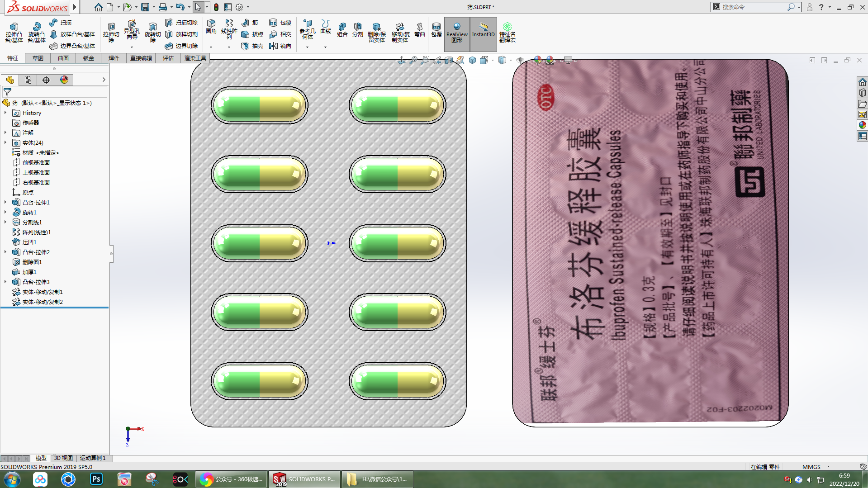Image resolution: width=868 pixels, height=488 pixels.
Task: Select the Linear Pattern (线性阵列) tool
Action: 229,29
